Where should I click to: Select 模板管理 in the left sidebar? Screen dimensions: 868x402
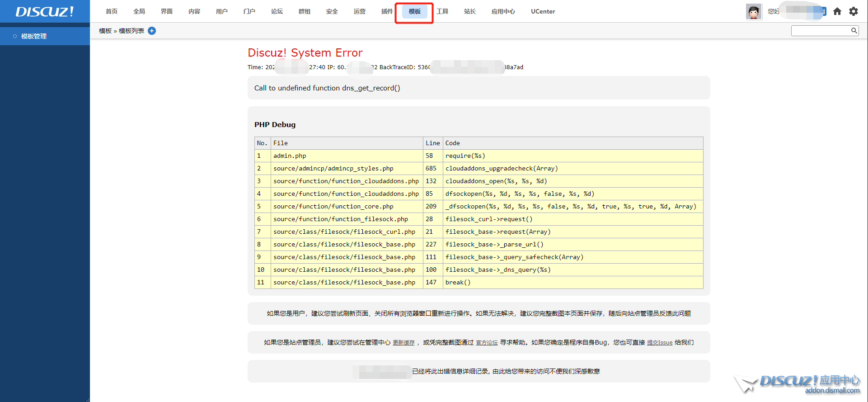click(x=34, y=36)
